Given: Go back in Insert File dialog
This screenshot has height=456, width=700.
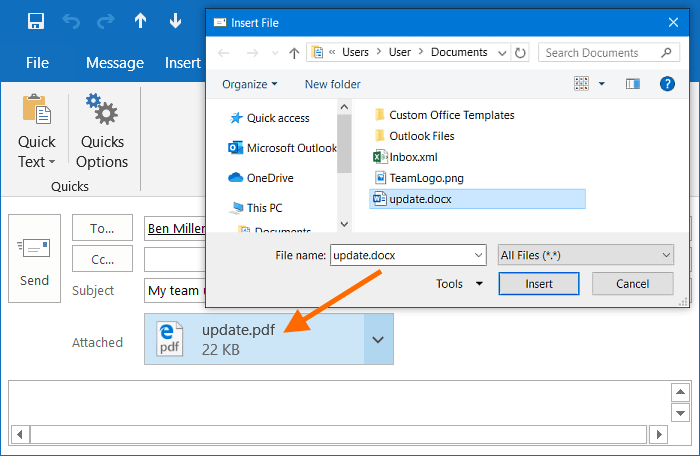Looking at the screenshot, I should 224,53.
